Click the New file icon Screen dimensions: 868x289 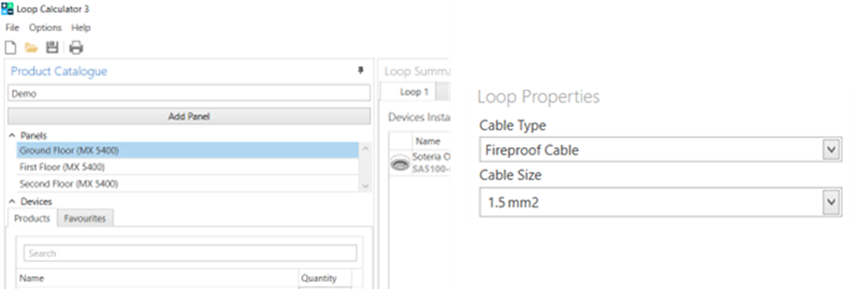10,48
